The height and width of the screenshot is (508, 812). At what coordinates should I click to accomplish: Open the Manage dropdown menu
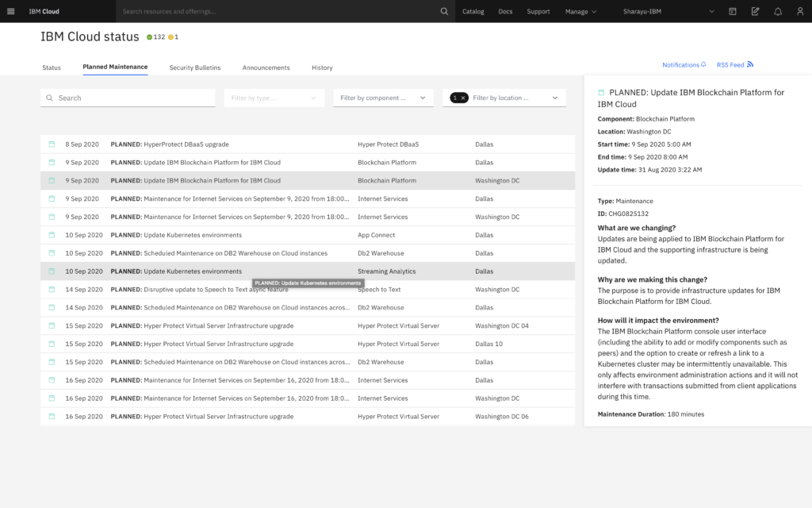(x=580, y=11)
